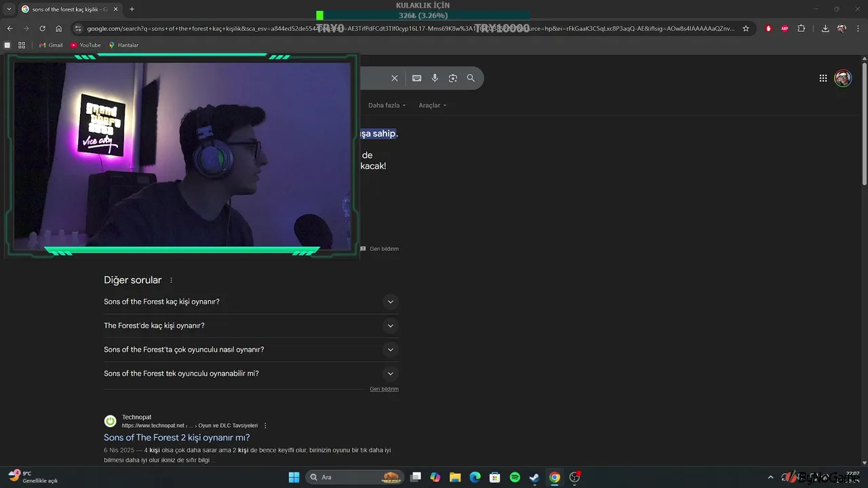Expand 'Sons of the Forest tek oyunculu oynanabilir mi?'
Screen dimensions: 868x488
tap(251, 373)
